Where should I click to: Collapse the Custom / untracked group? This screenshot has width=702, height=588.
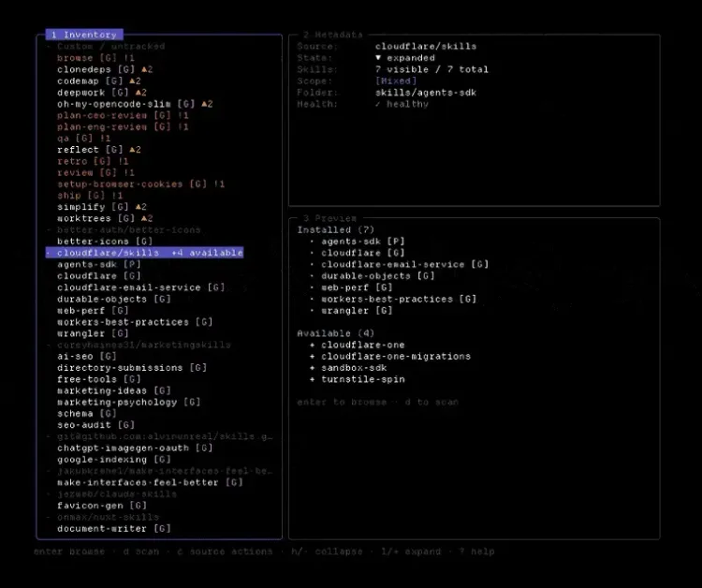point(49,46)
